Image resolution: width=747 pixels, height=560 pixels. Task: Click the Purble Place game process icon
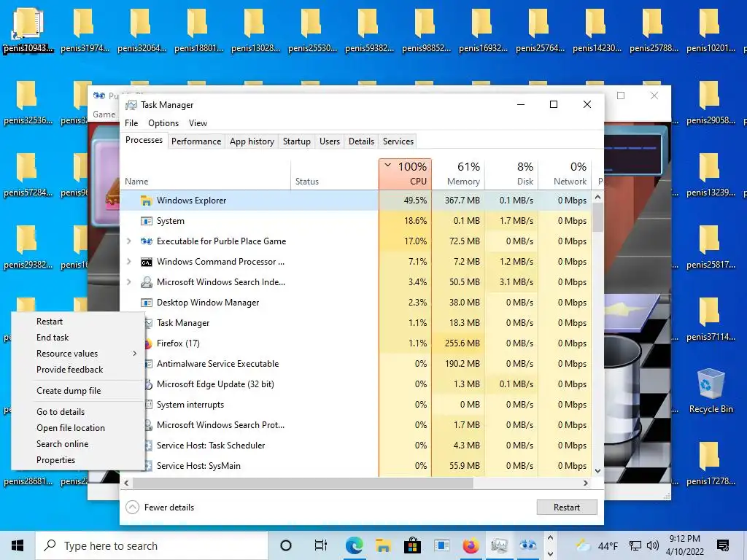click(146, 241)
